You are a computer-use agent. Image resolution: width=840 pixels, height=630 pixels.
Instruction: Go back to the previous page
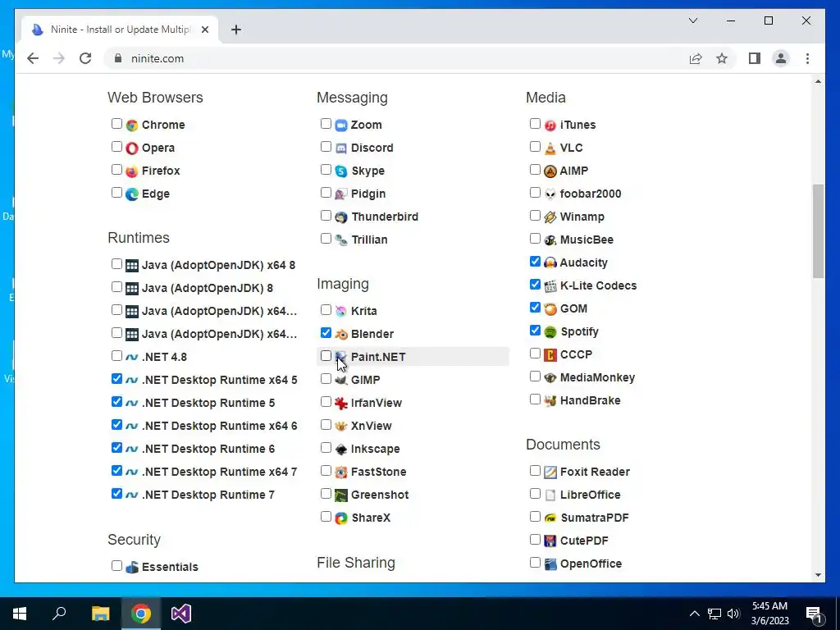tap(33, 58)
